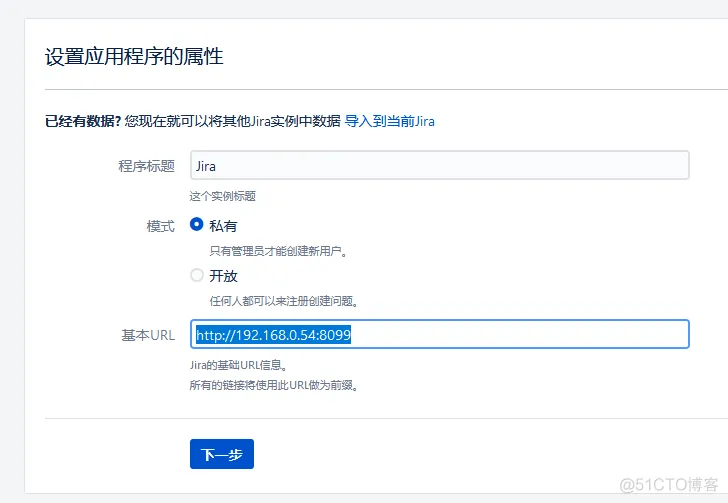This screenshot has width=728, height=503.
Task: Click the 只有管理员才能创建新用户 description
Action: pyautogui.click(x=278, y=251)
